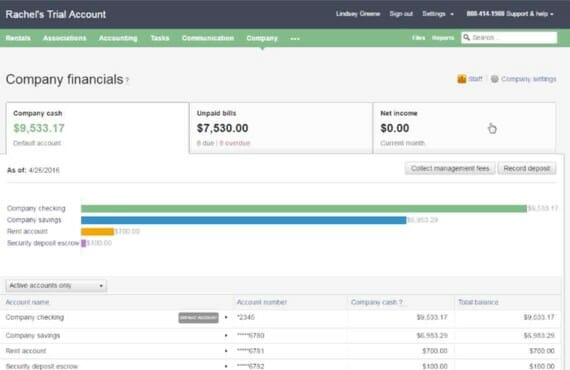The image size is (570, 370).
Task: Click the search magnifier icon
Action: coord(466,37)
